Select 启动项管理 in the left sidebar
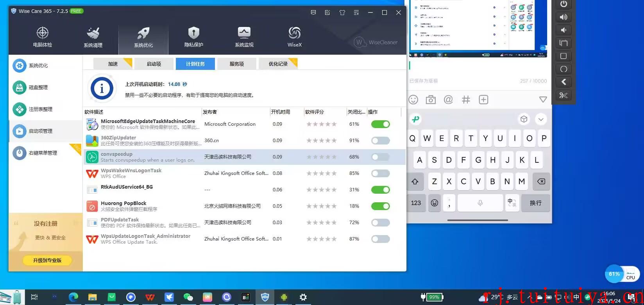 [45, 131]
